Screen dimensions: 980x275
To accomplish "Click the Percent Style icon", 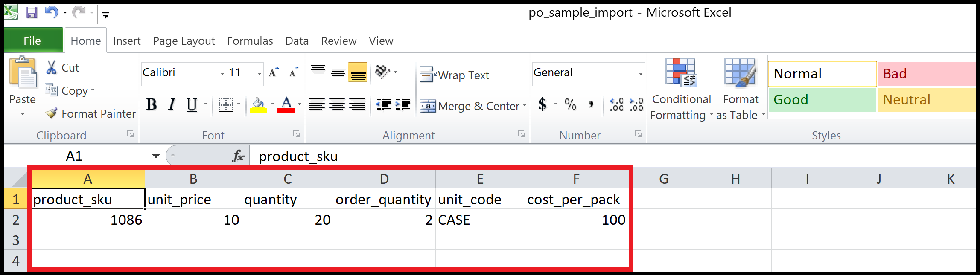I will [570, 104].
